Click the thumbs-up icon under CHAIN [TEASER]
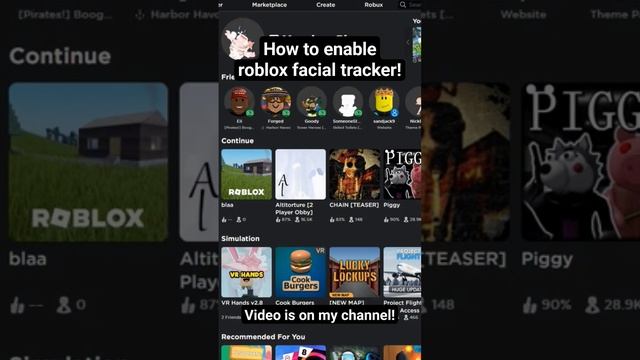 pyautogui.click(x=332, y=220)
